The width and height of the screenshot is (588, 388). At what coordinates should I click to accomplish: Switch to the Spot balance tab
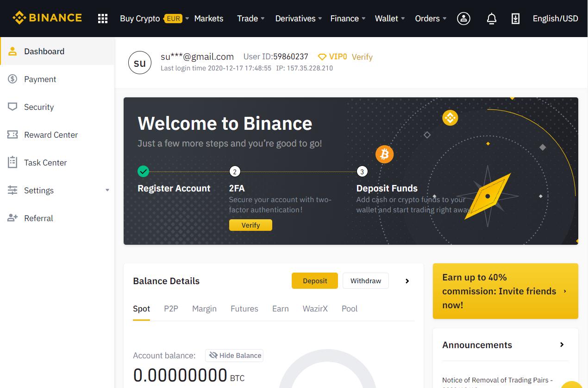tap(142, 309)
